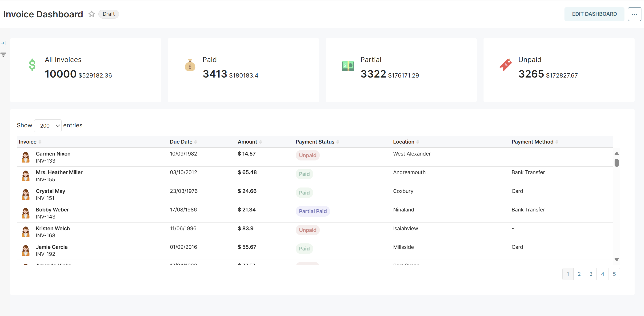Go to page 5 of the table

614,274
